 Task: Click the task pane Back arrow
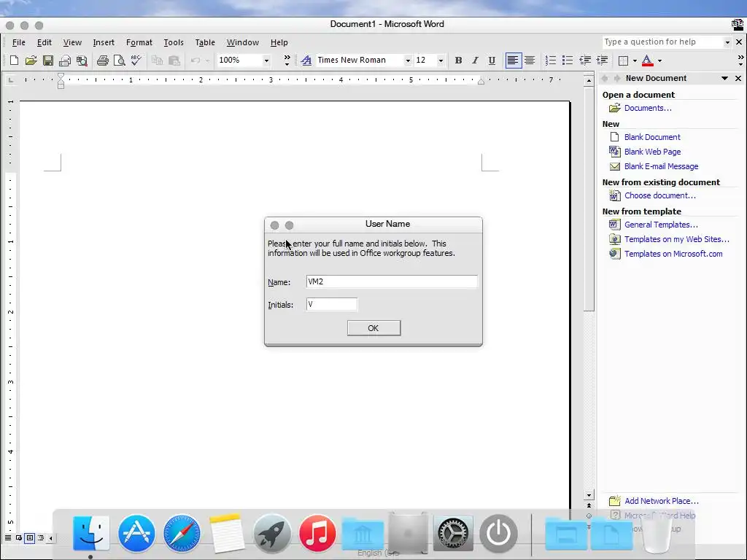click(x=605, y=78)
